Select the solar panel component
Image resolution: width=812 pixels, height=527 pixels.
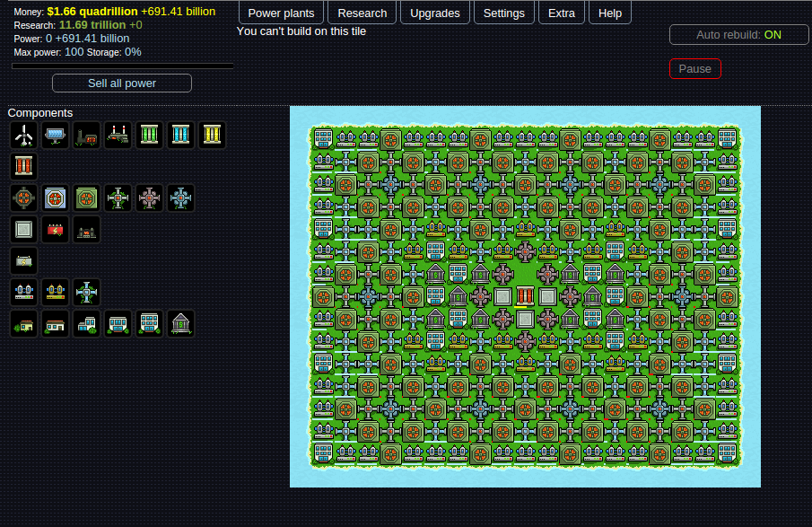55,136
